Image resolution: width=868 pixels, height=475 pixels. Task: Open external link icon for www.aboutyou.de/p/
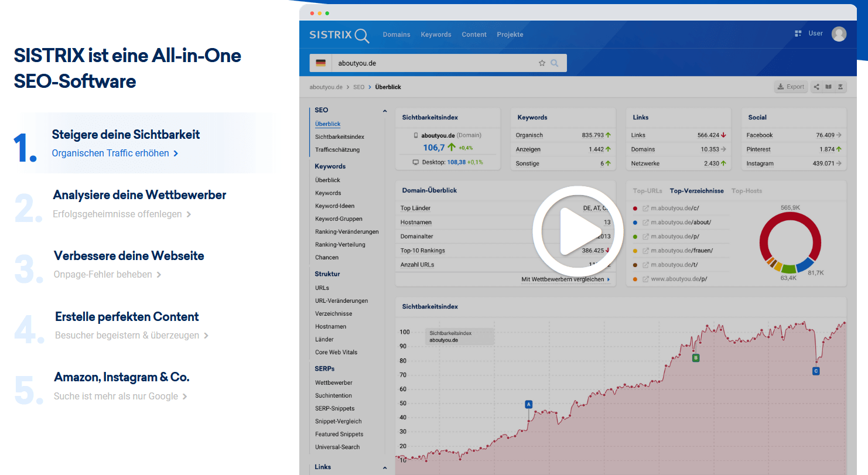pyautogui.click(x=646, y=279)
